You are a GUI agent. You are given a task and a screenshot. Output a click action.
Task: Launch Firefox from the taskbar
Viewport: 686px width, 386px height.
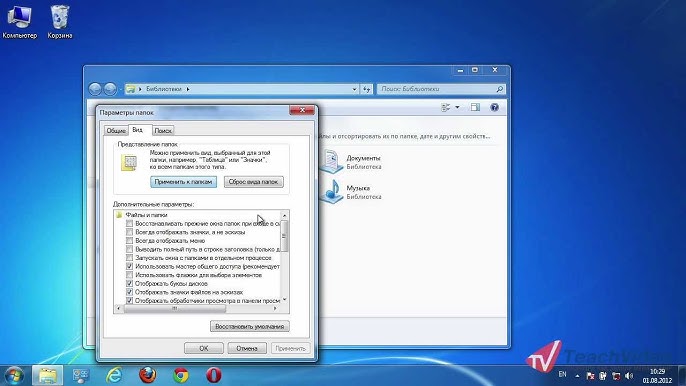[x=148, y=375]
